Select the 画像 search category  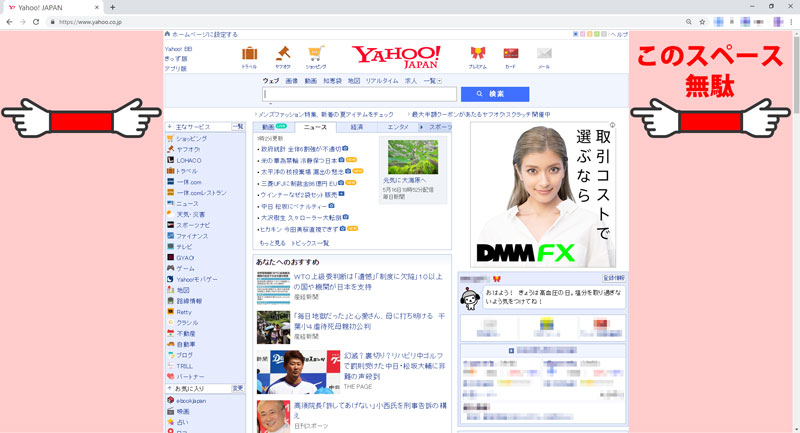pos(291,81)
